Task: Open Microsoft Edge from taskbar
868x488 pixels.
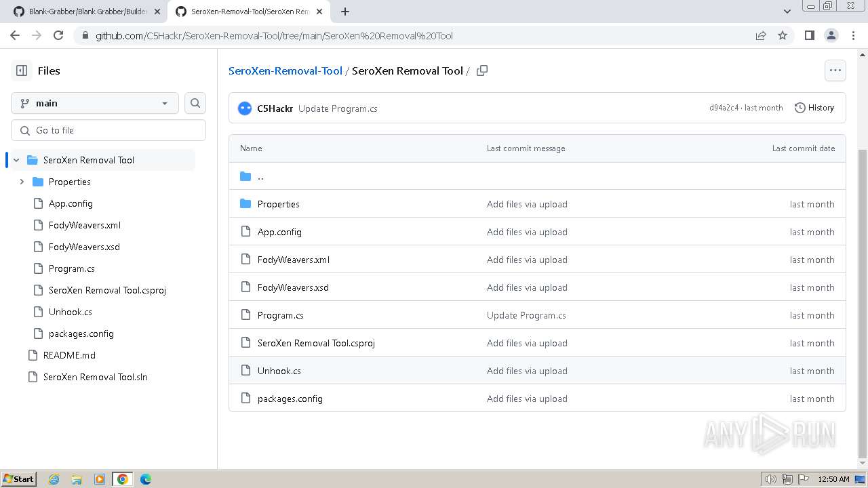Action: click(x=146, y=479)
